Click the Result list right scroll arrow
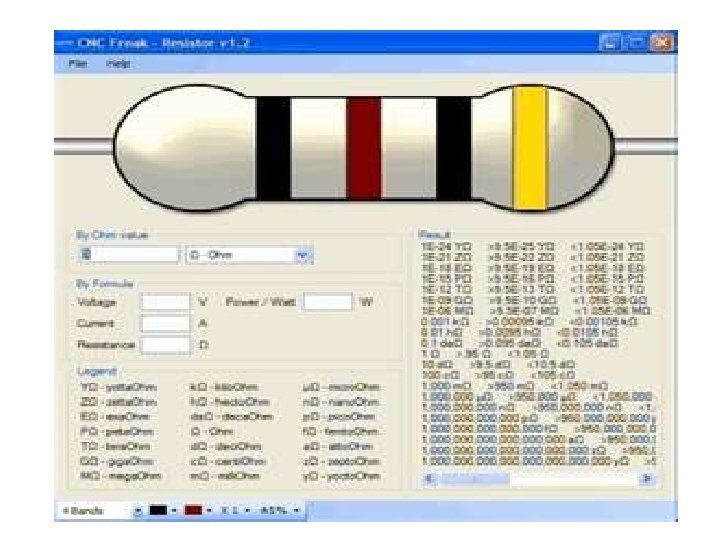The image size is (720, 540). pyautogui.click(x=647, y=479)
